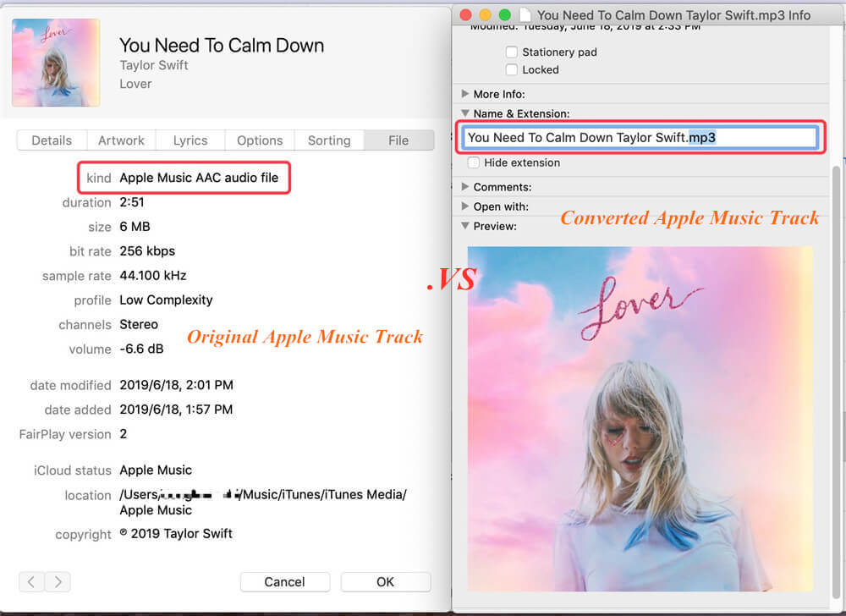Switch to the Details tab
Viewport: 846px width, 616px height.
[52, 140]
